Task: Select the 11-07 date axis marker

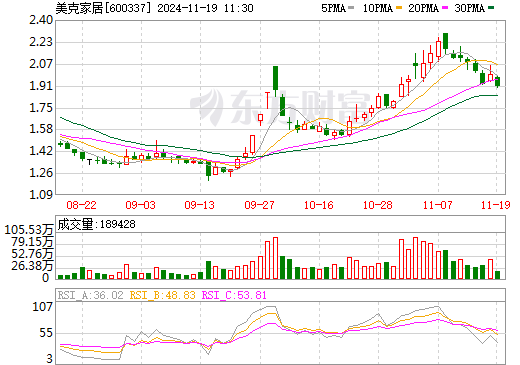Action: (437, 205)
